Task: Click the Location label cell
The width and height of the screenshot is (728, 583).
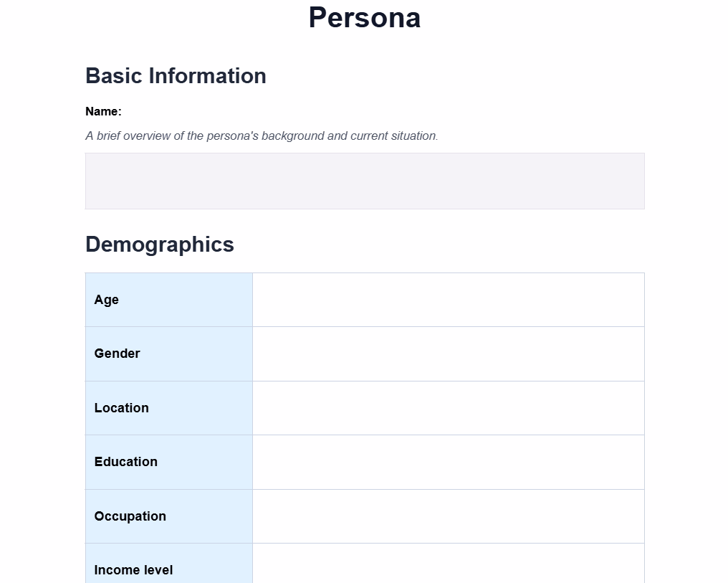Action: 169,408
